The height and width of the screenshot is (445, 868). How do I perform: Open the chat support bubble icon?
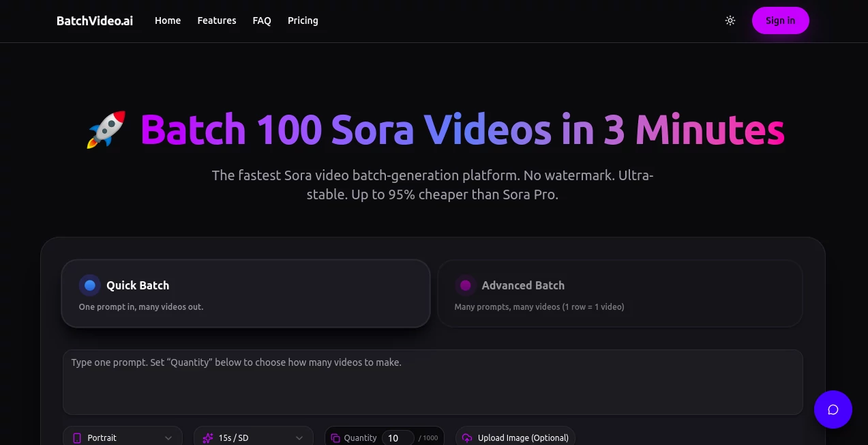[x=833, y=410]
